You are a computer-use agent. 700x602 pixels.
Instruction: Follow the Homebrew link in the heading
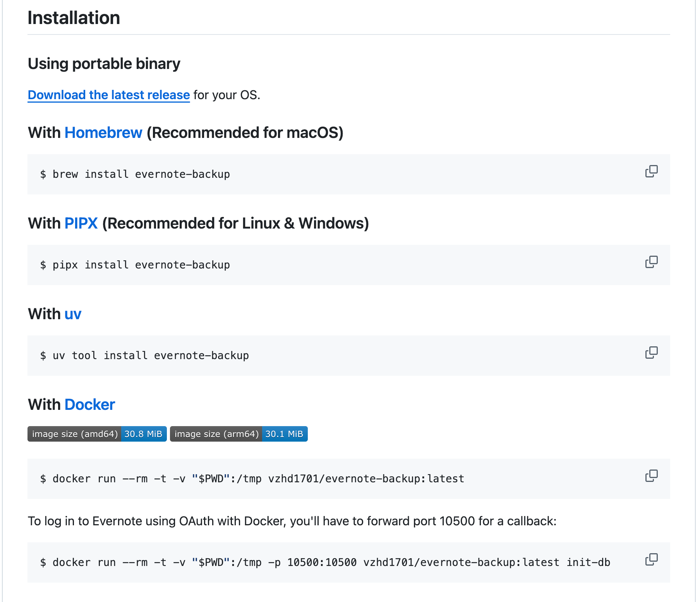click(103, 133)
